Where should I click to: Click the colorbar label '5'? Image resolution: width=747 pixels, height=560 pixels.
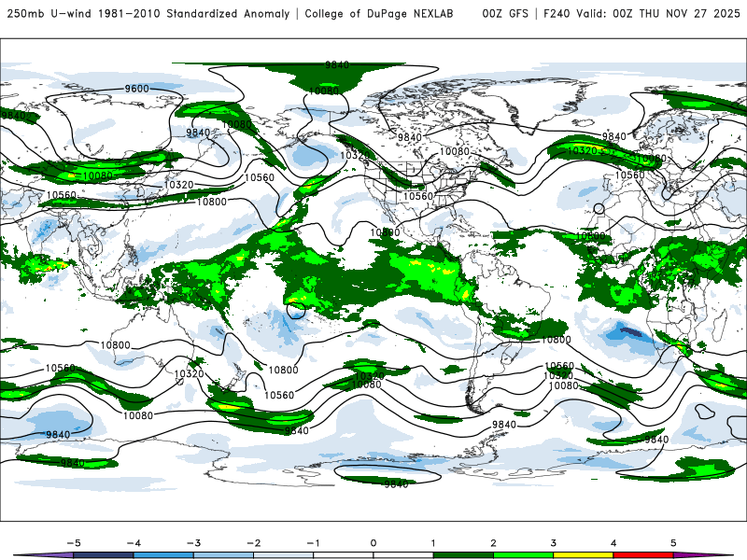click(x=673, y=543)
